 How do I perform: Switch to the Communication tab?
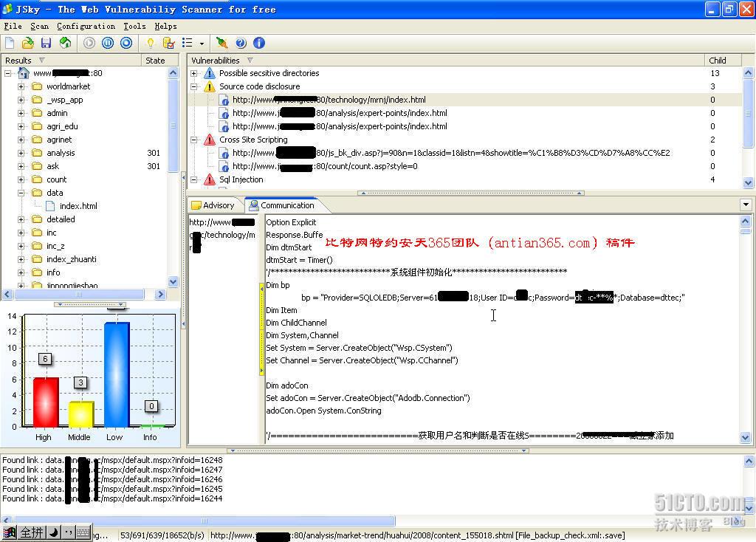coord(281,205)
